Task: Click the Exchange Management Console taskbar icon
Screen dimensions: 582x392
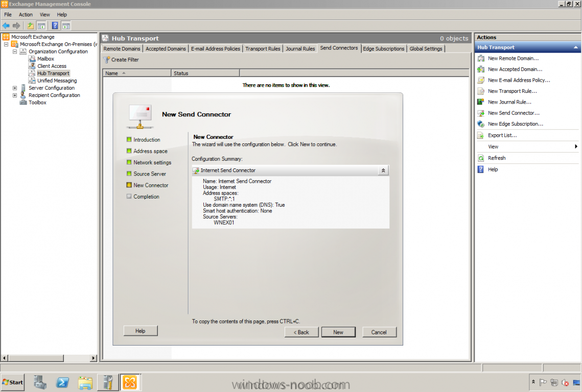Action: tap(130, 382)
